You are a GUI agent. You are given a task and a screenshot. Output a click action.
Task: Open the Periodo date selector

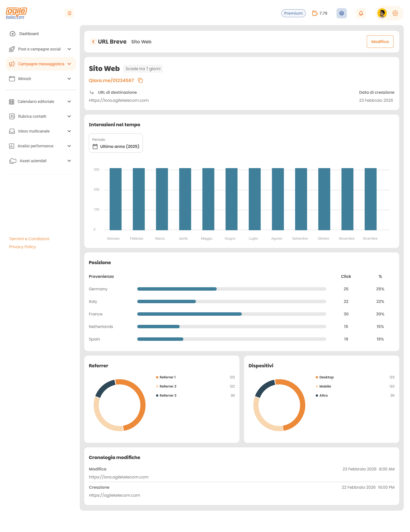116,143
